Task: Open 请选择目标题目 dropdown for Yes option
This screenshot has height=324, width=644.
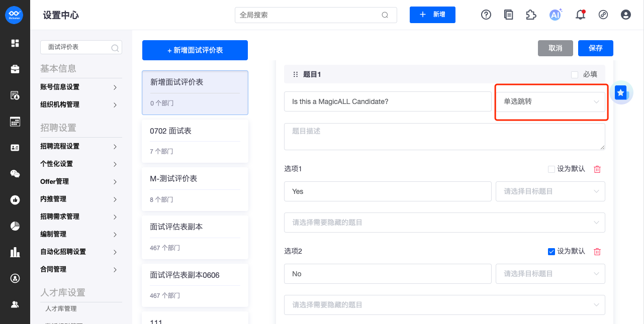Action: [550, 191]
